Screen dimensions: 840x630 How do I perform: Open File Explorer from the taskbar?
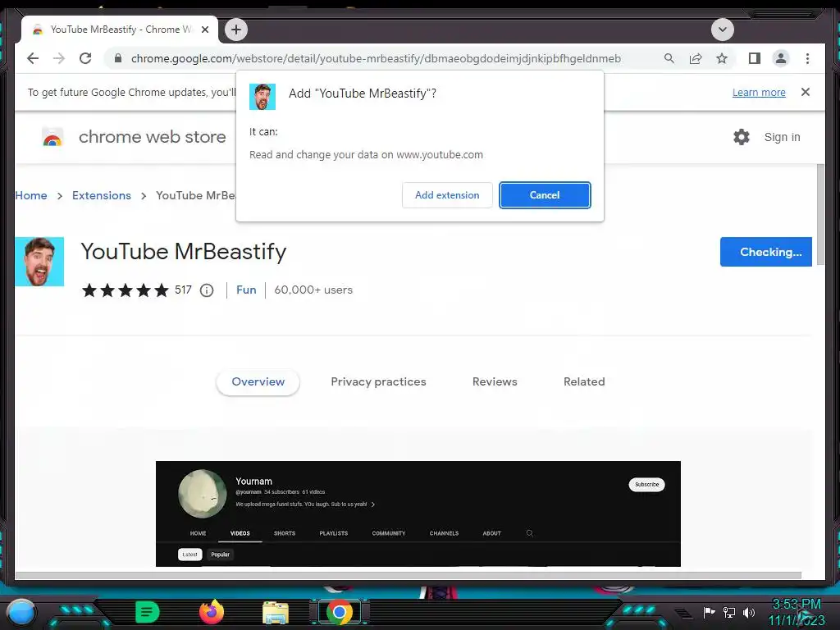(x=276, y=612)
